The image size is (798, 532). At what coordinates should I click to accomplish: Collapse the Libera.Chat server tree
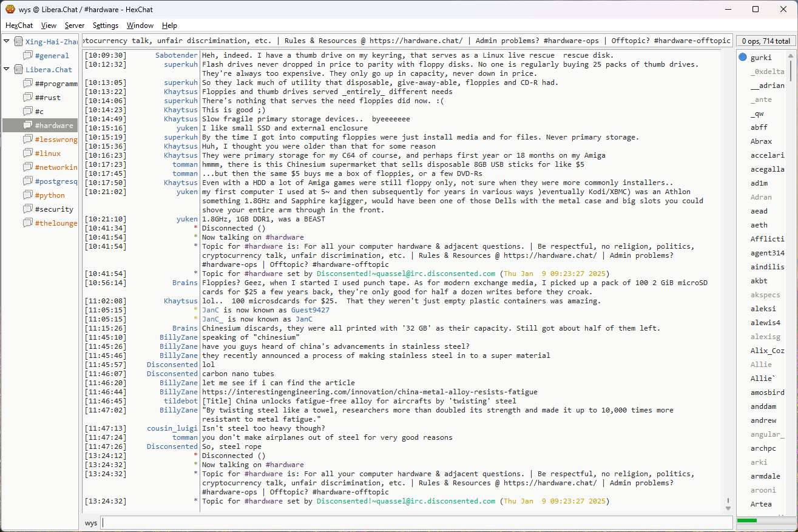pos(7,69)
